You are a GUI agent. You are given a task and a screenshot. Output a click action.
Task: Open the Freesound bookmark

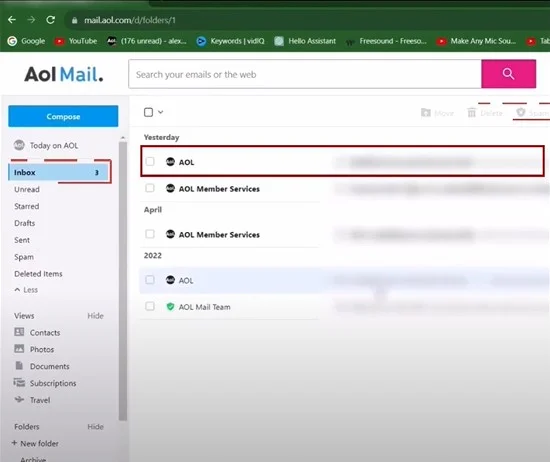click(386, 41)
